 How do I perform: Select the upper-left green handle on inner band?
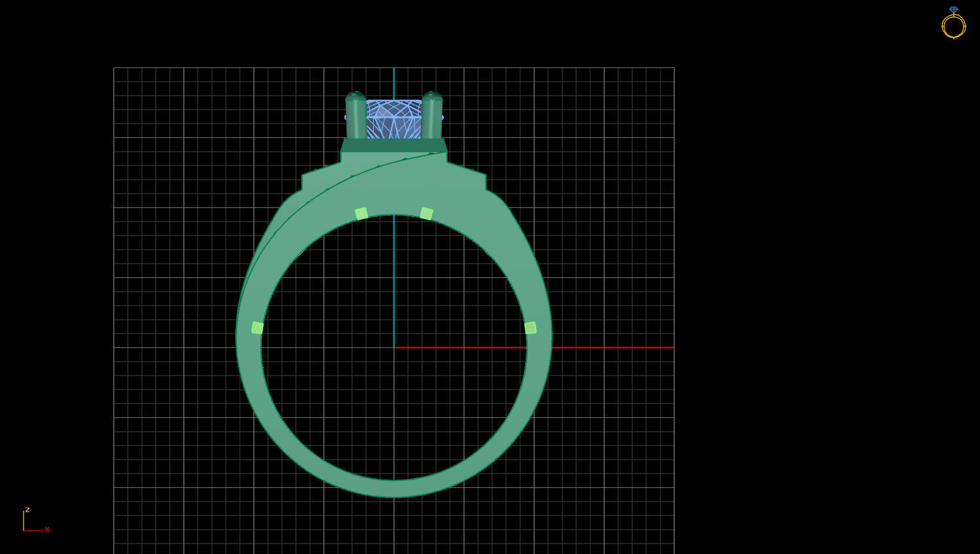(x=361, y=214)
